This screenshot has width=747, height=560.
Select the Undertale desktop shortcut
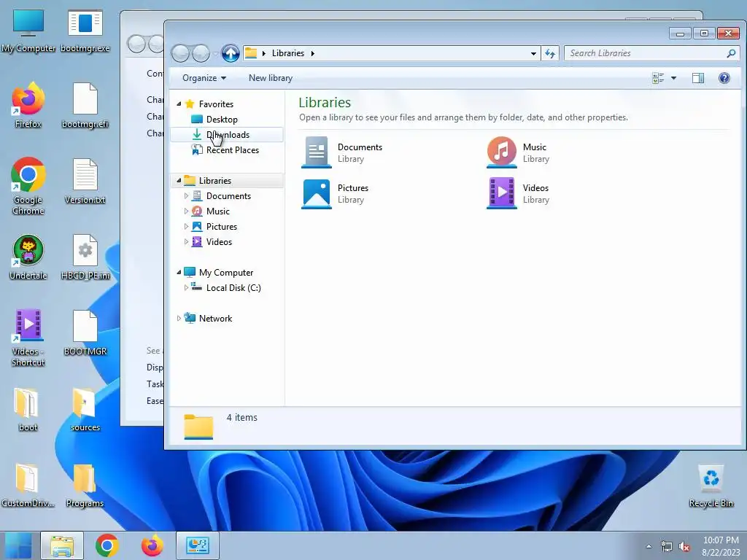click(28, 257)
